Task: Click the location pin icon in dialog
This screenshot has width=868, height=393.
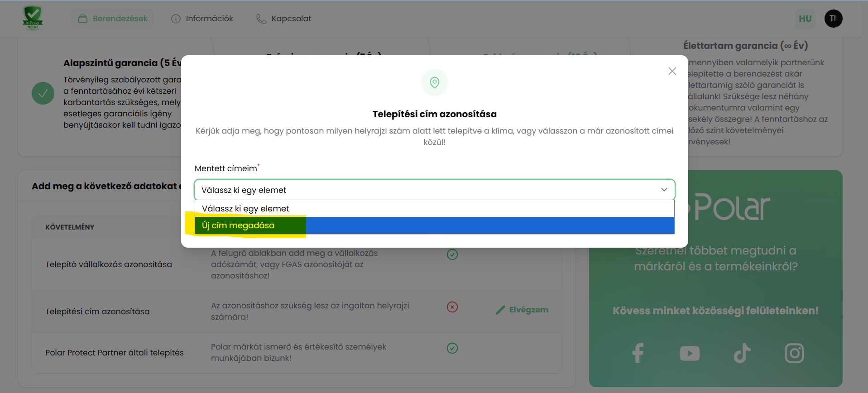Action: [434, 82]
